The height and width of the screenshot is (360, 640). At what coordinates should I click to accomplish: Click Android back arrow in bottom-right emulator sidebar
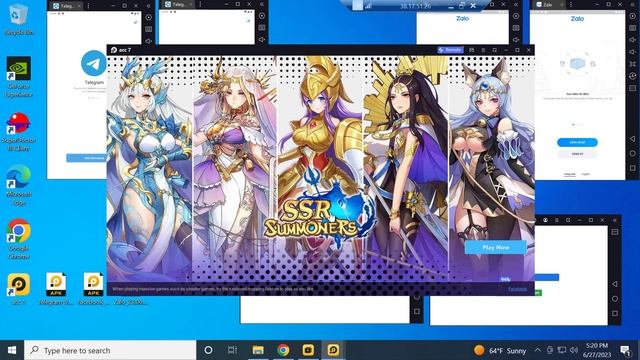tap(615, 284)
